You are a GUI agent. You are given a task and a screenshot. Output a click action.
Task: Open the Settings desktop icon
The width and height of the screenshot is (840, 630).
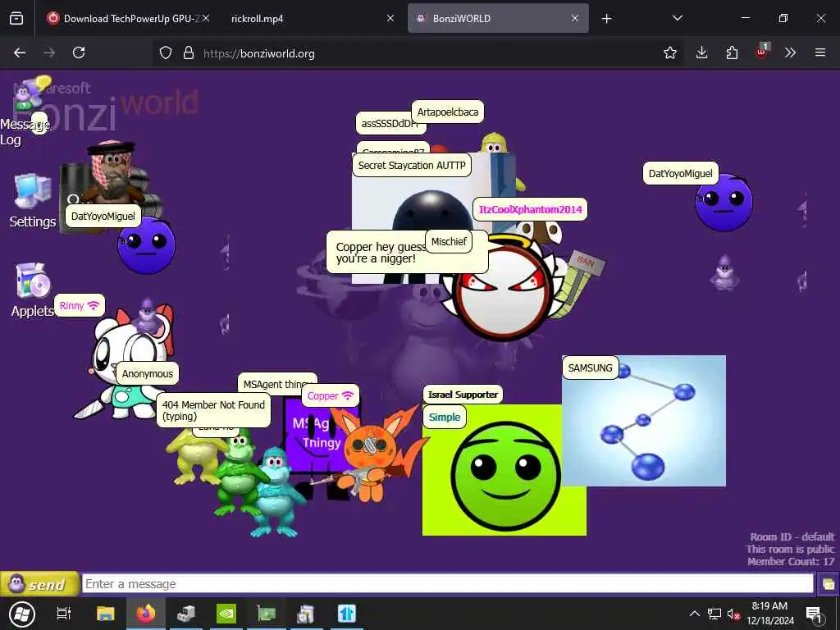tap(32, 200)
